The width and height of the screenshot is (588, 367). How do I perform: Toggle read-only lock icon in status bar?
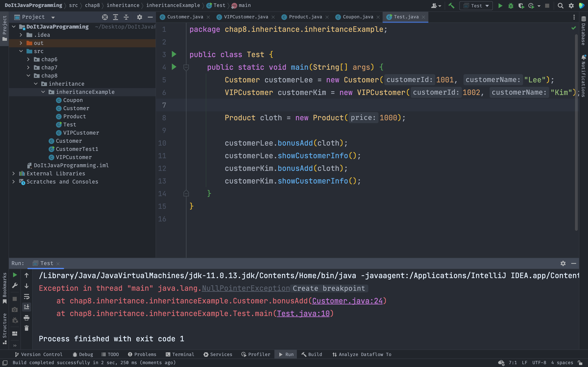click(580, 363)
